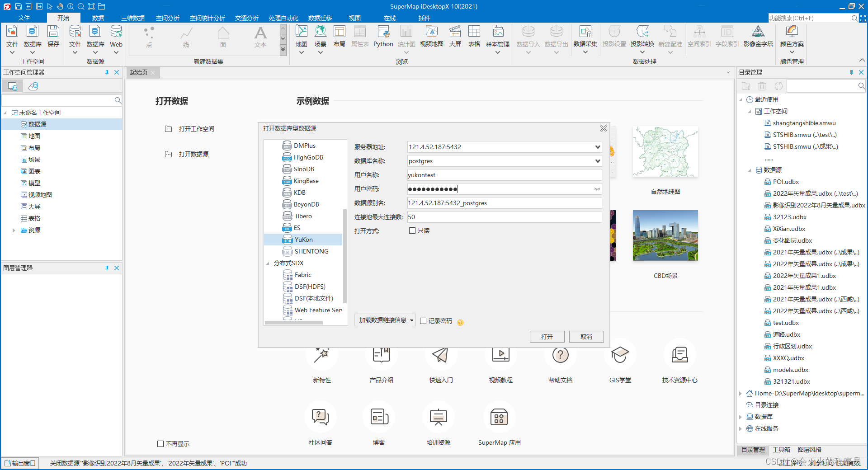Viewport: 868px width, 470px height.
Task: Click the 打开 button in dialog
Action: [x=547, y=337]
